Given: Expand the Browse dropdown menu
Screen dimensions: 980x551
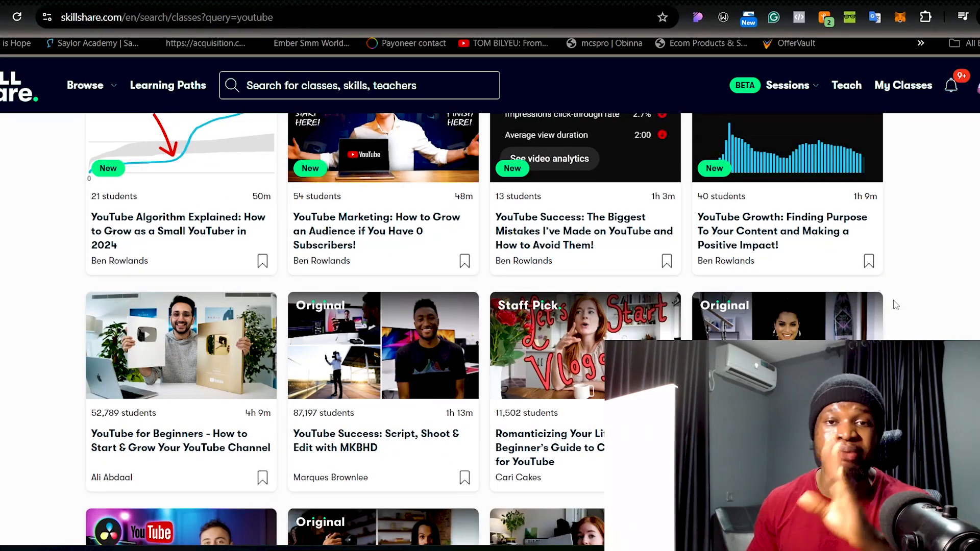Looking at the screenshot, I should pyautogui.click(x=92, y=85).
